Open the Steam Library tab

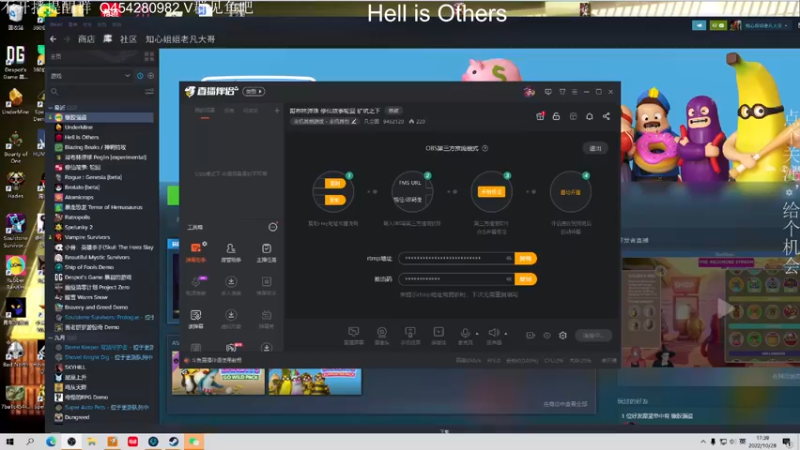pos(108,39)
